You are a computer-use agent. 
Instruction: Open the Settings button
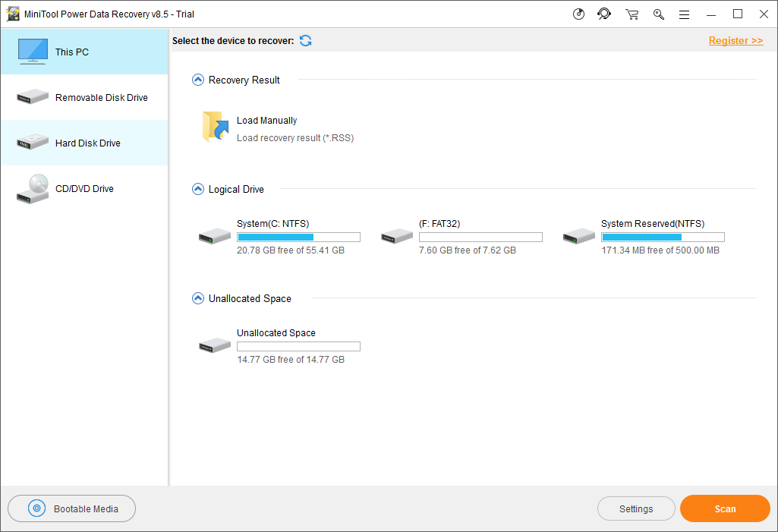(636, 508)
